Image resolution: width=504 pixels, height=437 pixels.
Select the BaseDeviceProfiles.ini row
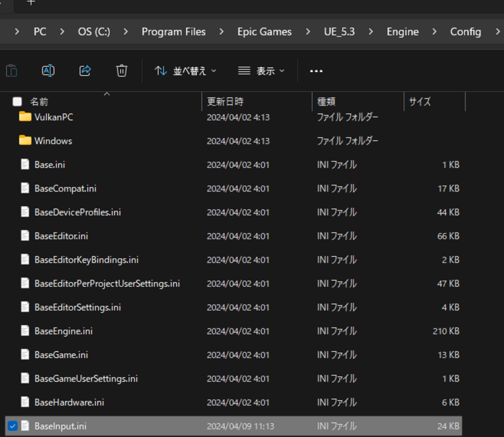(x=78, y=212)
